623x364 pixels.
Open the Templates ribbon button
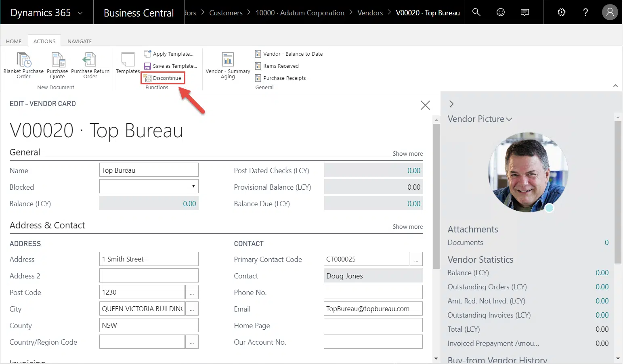pyautogui.click(x=128, y=61)
